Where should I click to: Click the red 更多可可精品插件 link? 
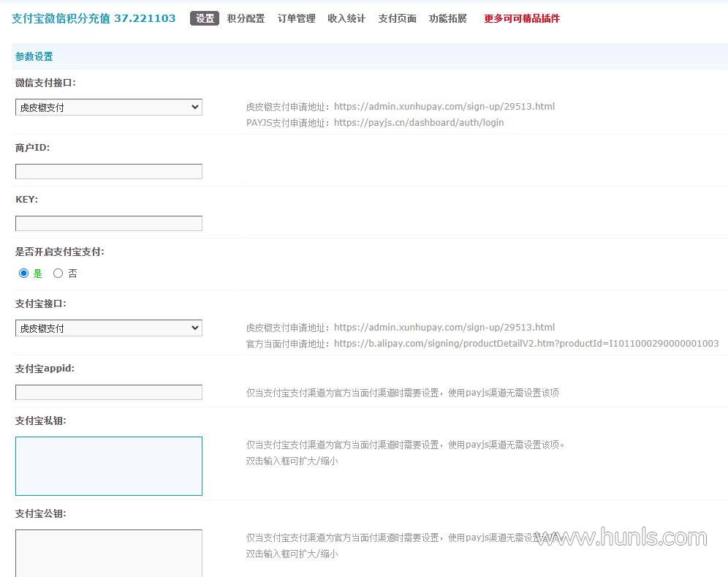[x=523, y=18]
